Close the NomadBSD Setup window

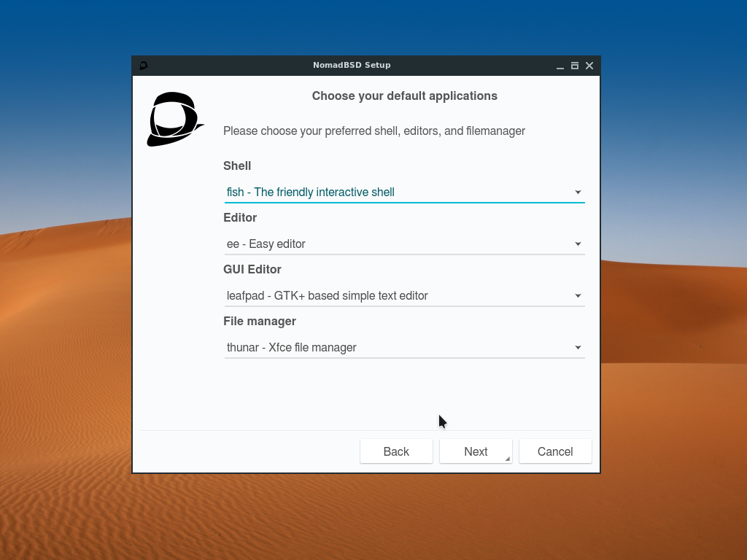[x=589, y=66]
